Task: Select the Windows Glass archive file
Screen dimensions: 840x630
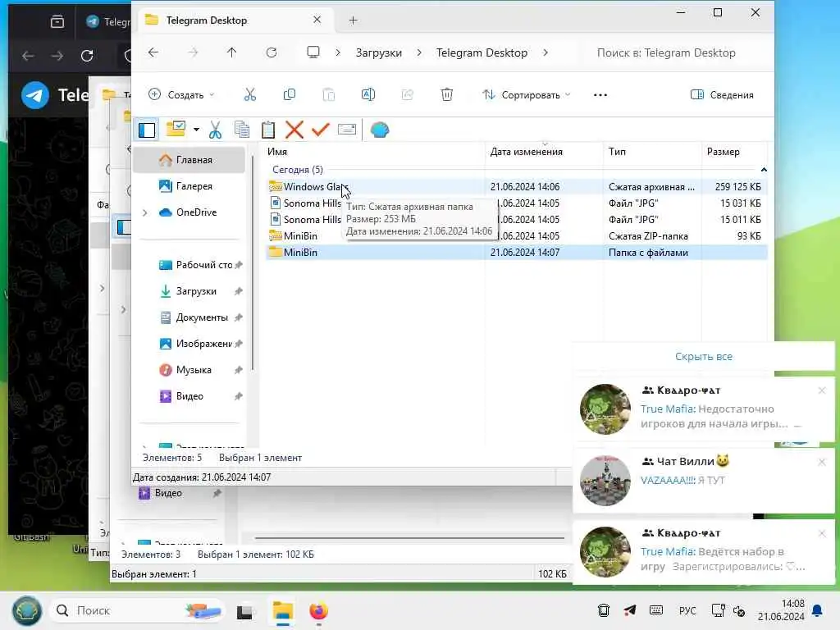Action: 517,186
